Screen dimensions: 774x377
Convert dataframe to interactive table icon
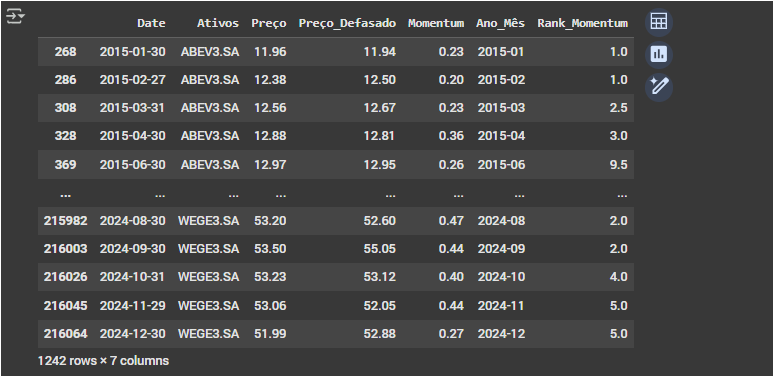coord(658,22)
